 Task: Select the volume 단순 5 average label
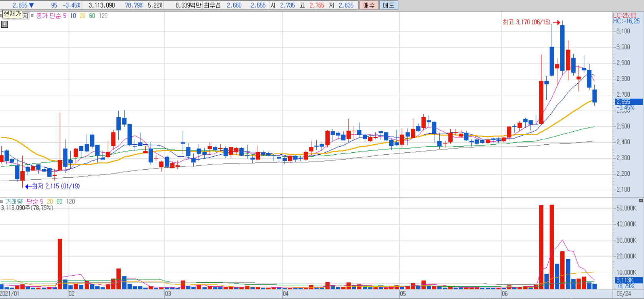click(35, 202)
